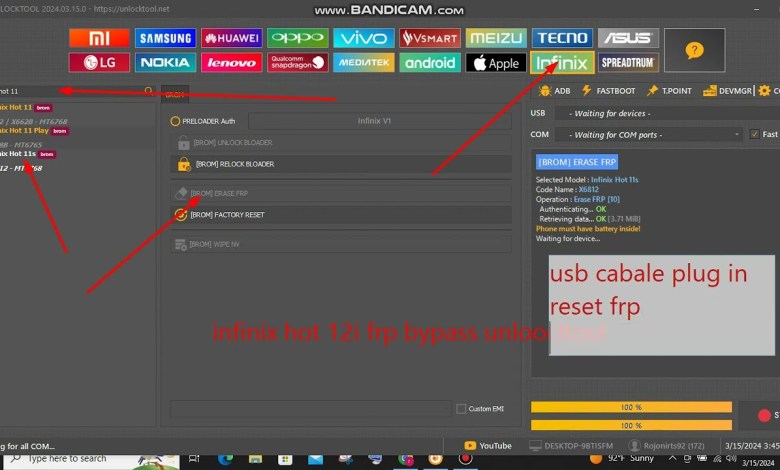Open the Apple brand section
Viewport: 780px width, 470px height.
[x=495, y=62]
